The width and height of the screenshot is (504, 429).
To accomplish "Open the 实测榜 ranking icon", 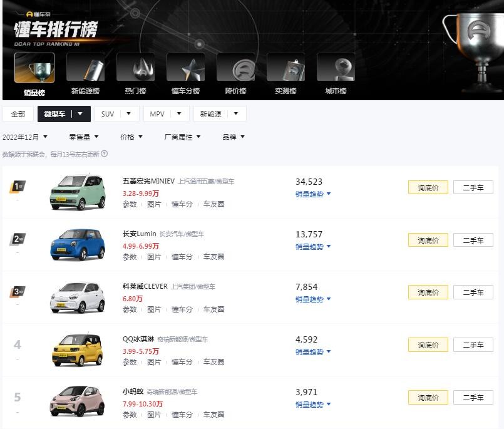I will click(285, 68).
